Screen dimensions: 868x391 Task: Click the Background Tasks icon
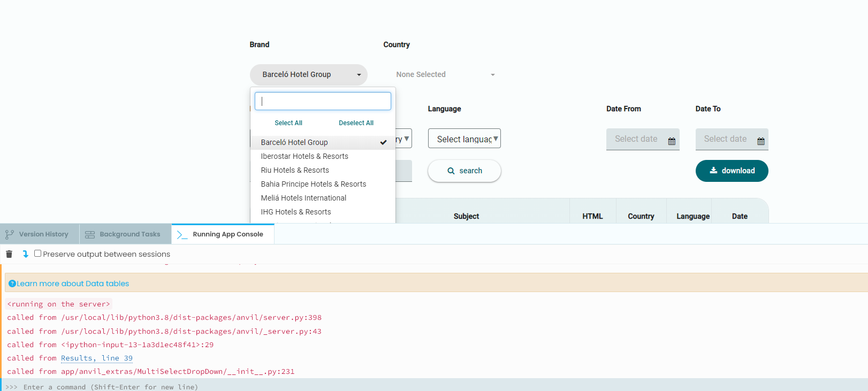click(90, 234)
